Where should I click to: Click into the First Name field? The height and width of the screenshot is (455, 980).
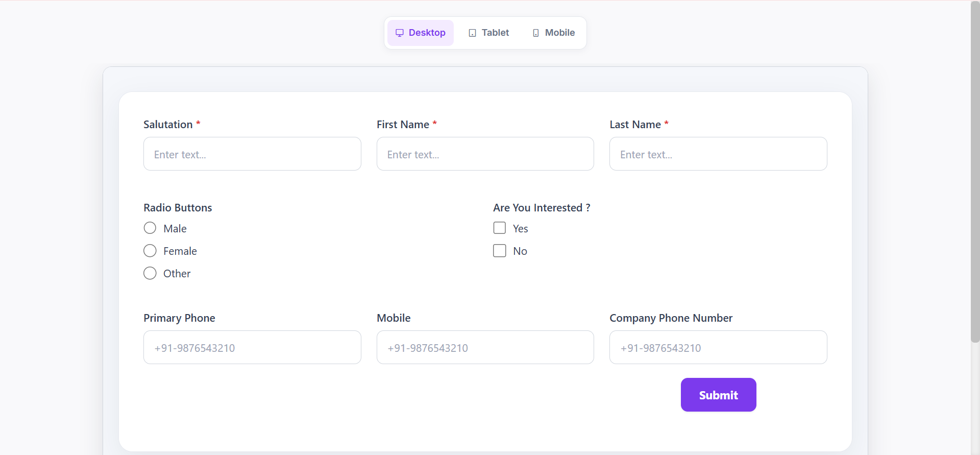coord(485,154)
